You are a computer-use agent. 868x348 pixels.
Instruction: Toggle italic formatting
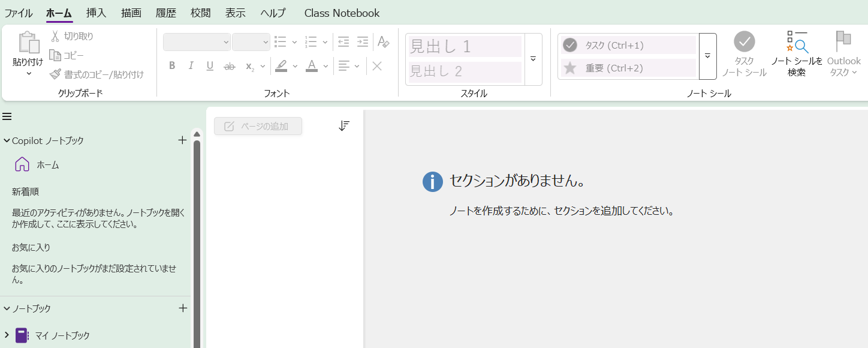click(191, 65)
